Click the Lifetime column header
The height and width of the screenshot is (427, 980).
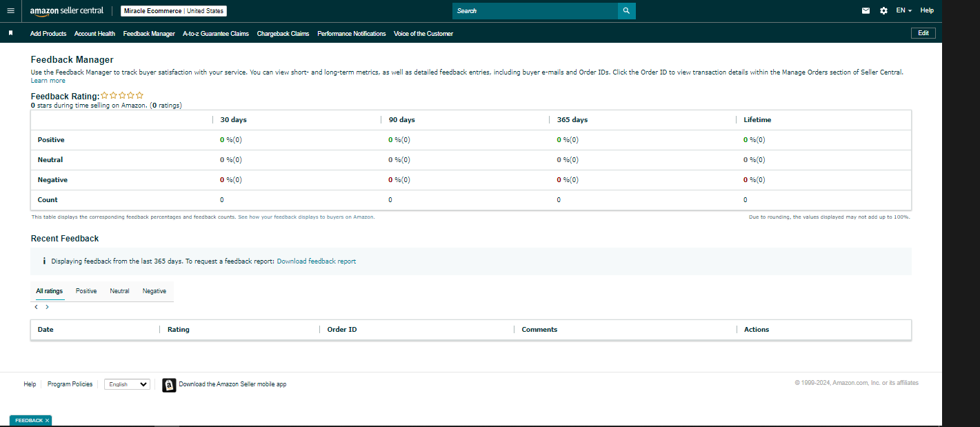(757, 120)
